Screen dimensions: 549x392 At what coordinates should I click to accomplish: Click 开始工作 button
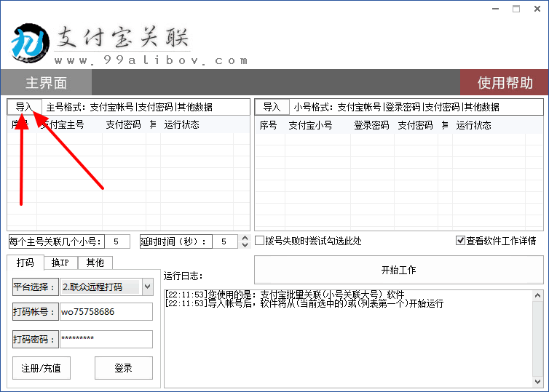pos(398,270)
